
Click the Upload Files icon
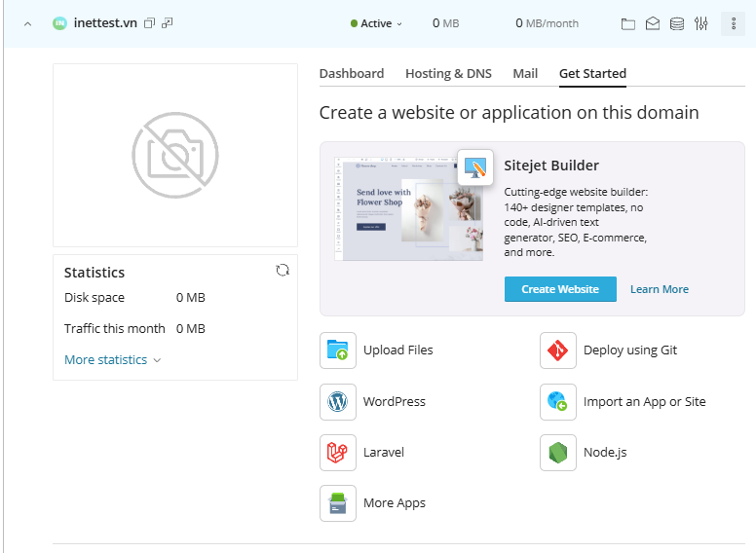[x=338, y=350]
